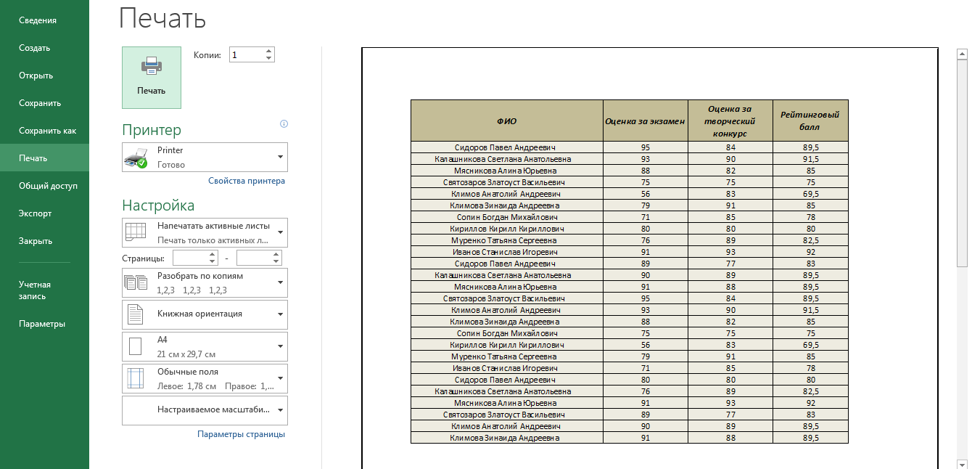Click the large Print button with printer icon

151,77
